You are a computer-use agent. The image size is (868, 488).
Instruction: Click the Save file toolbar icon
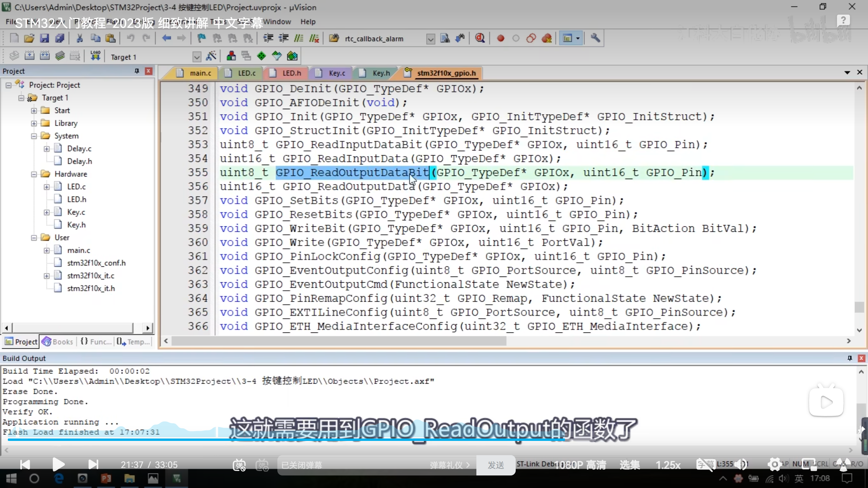point(44,38)
